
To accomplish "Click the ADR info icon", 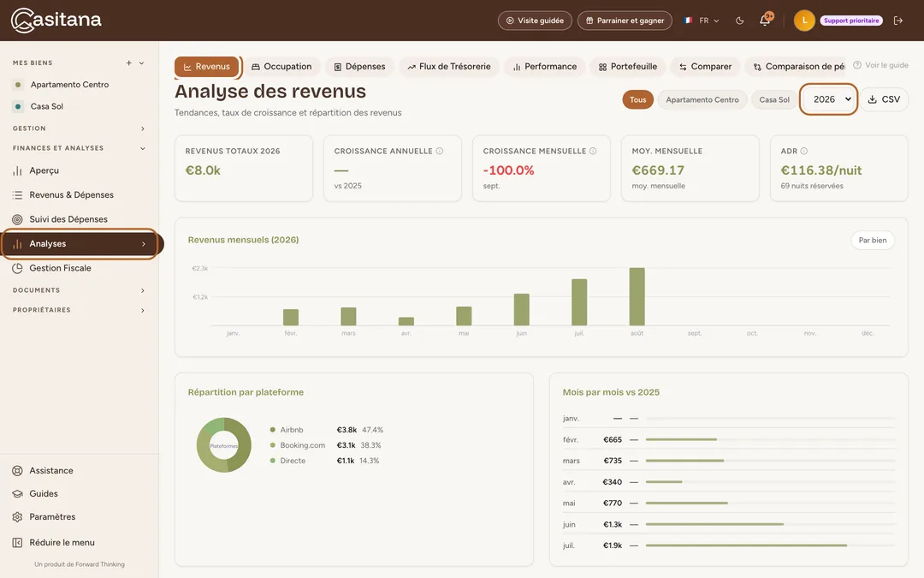I will point(803,151).
